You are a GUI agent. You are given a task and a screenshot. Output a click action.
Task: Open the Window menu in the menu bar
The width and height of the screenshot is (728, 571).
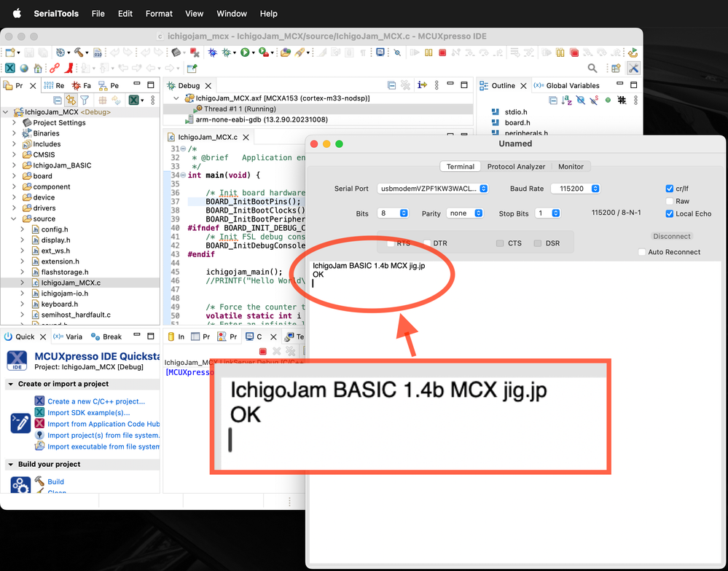tap(232, 13)
